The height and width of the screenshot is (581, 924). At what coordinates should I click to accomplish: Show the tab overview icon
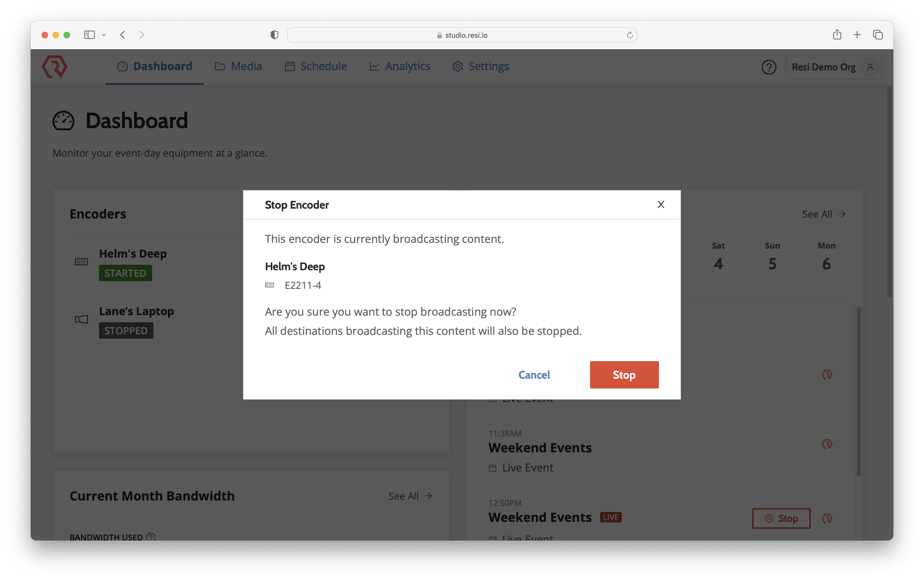877,35
